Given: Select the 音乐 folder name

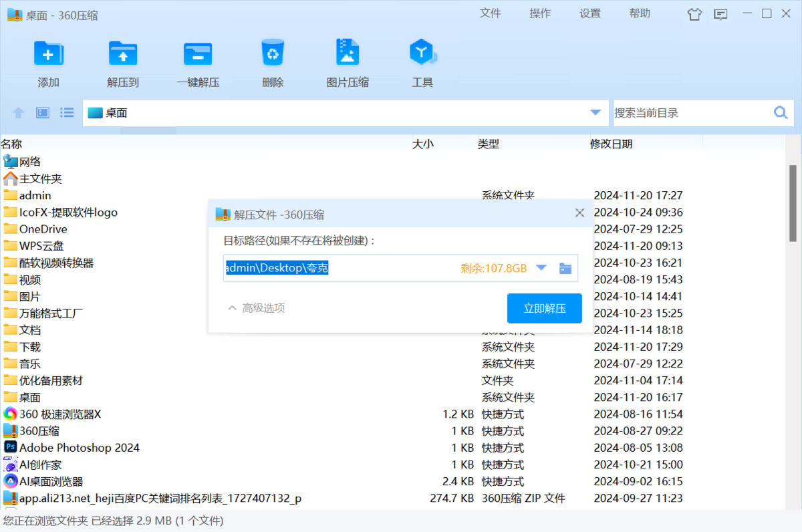Looking at the screenshot, I should (x=30, y=364).
